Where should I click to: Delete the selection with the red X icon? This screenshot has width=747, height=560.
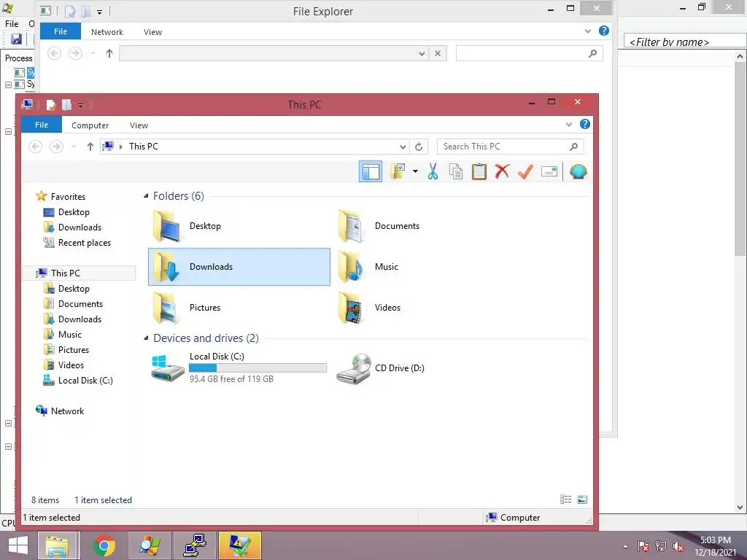coord(502,171)
